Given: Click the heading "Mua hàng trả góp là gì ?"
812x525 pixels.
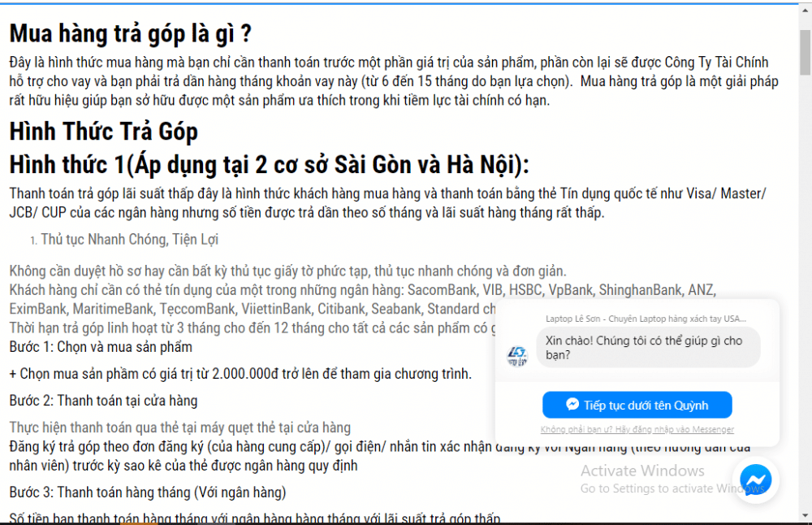Looking at the screenshot, I should point(130,35).
